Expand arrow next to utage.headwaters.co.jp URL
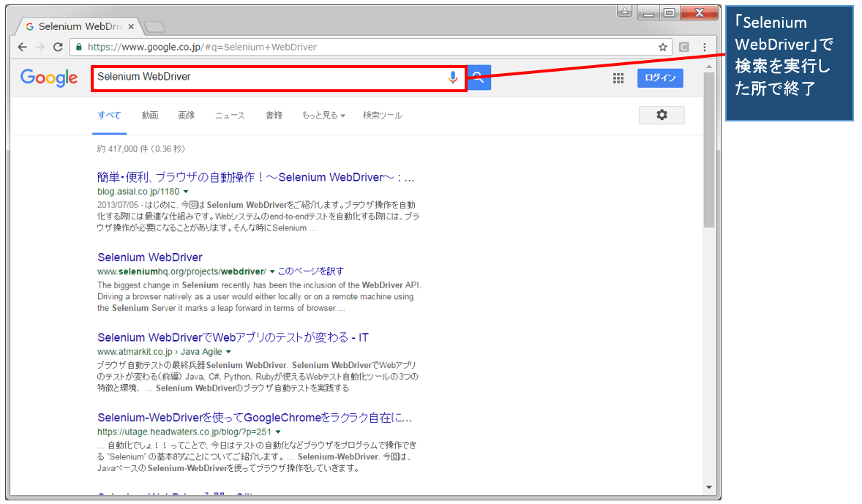Image resolution: width=862 pixels, height=504 pixels. [277, 432]
